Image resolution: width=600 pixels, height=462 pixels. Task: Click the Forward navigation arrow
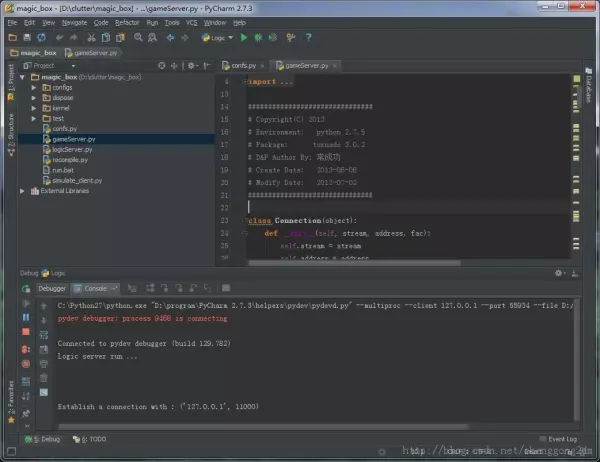[184, 38]
